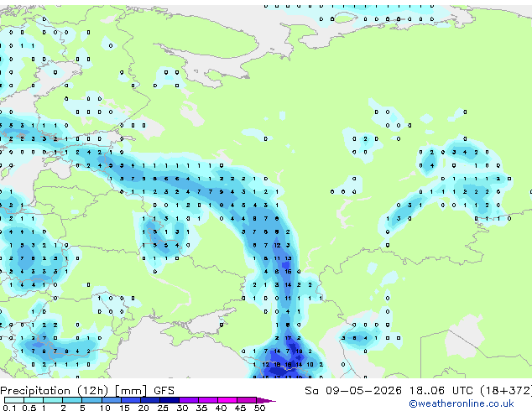Click the purple above-50 arrow tip of legend
Screen dimensions: 532x411
(x=266, y=400)
